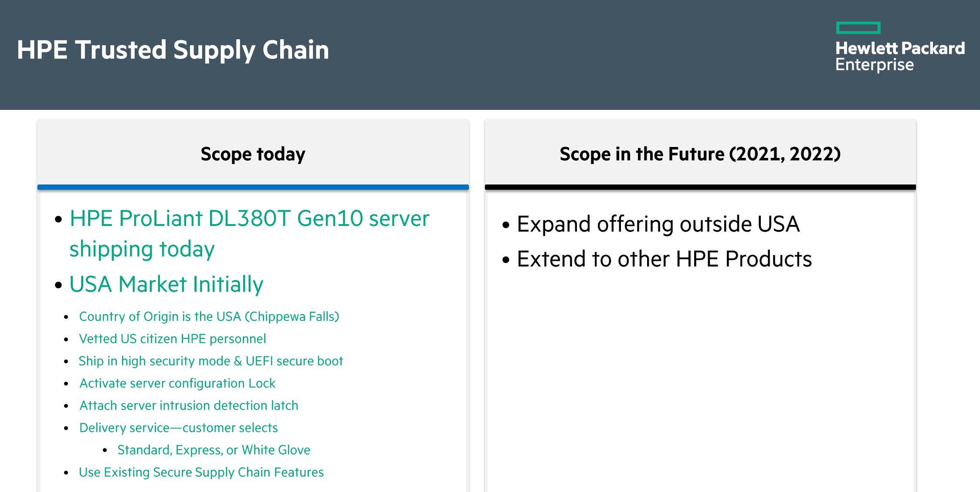980x492 pixels.
Task: Click the Scope today column header
Action: (x=253, y=154)
